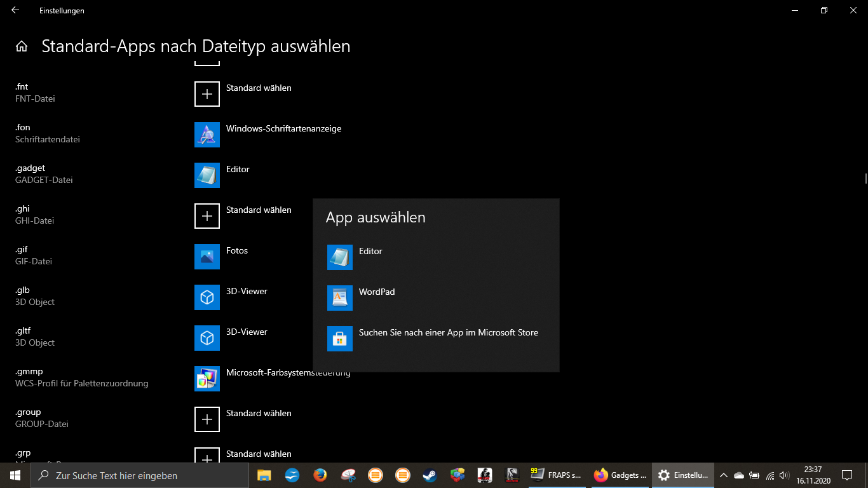This screenshot has width=868, height=488.
Task: Open the colorful cubes taskbar icon
Action: pos(458,475)
